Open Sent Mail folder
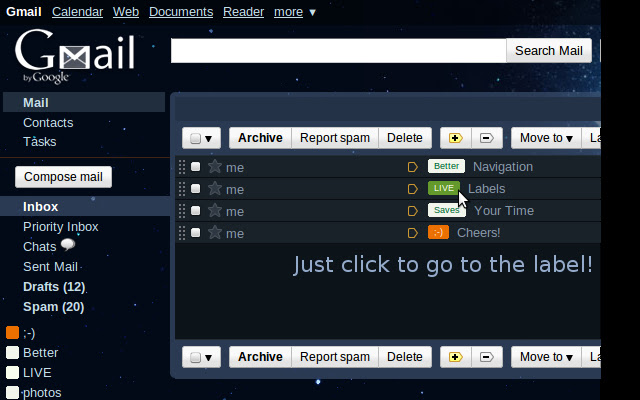This screenshot has width=640, height=400. pyautogui.click(x=50, y=267)
